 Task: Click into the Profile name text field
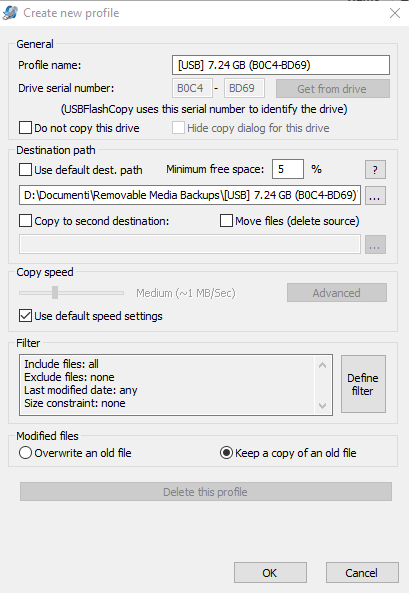(x=281, y=65)
